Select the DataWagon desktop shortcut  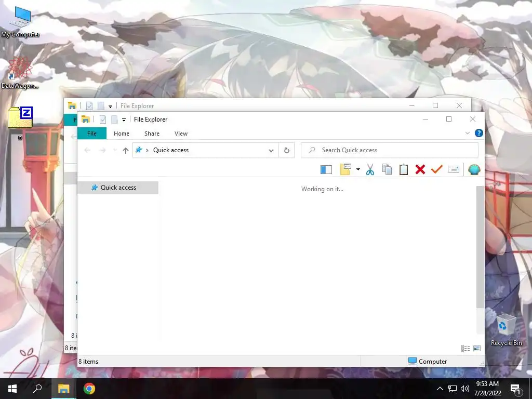tap(20, 73)
